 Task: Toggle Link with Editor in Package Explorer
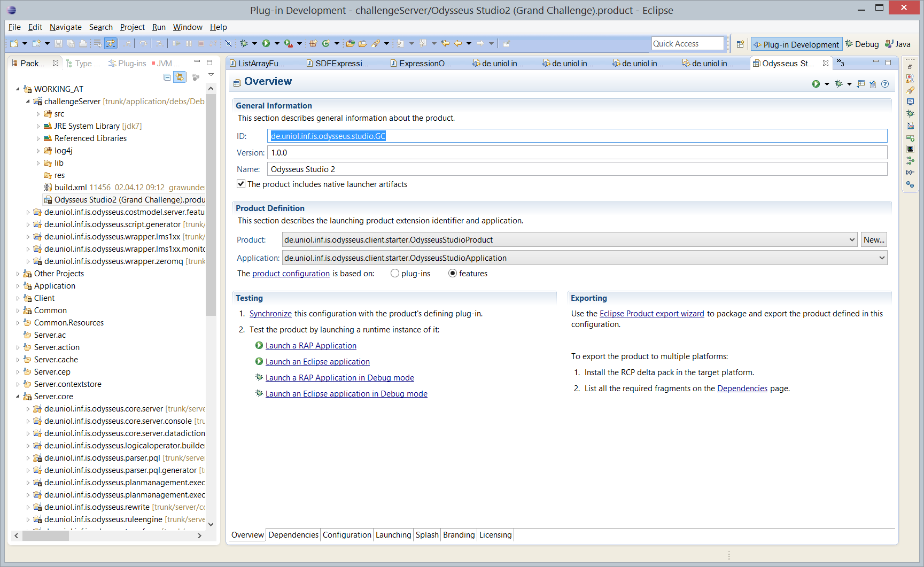click(x=180, y=77)
